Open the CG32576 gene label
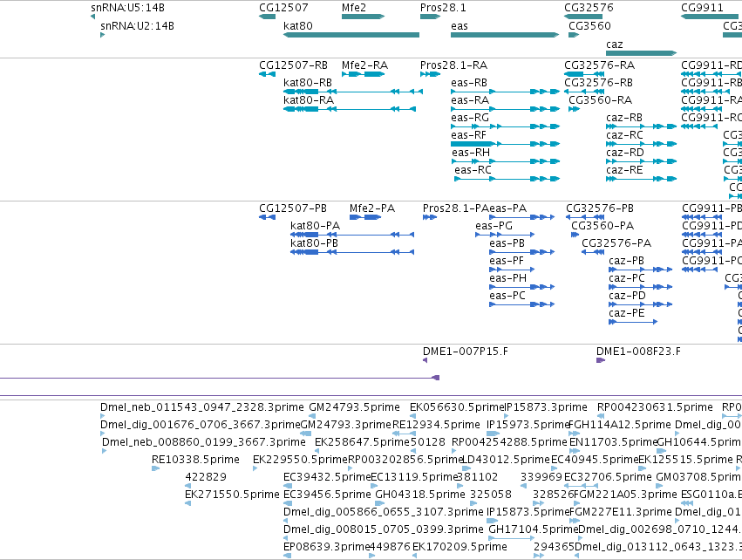This screenshot has width=742, height=560. (589, 8)
